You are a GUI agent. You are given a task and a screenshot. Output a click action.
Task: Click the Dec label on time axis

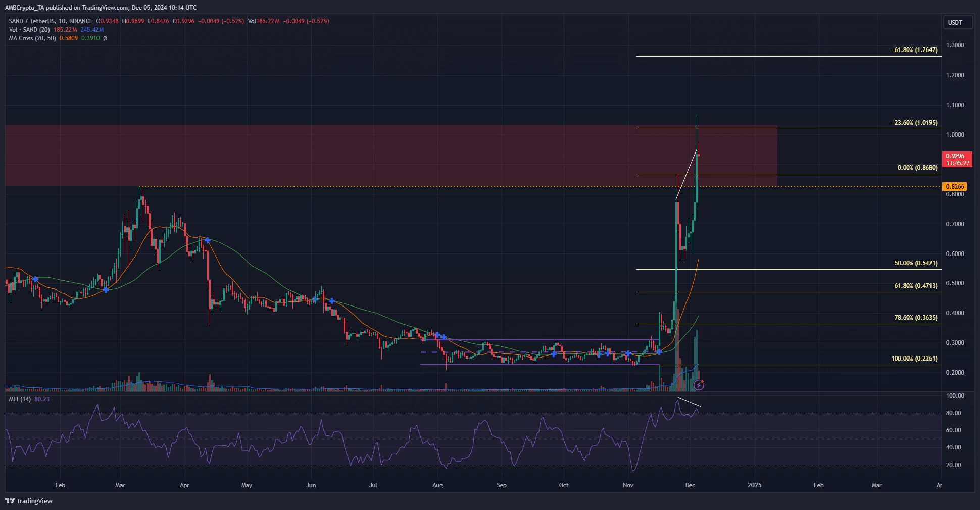coord(690,485)
